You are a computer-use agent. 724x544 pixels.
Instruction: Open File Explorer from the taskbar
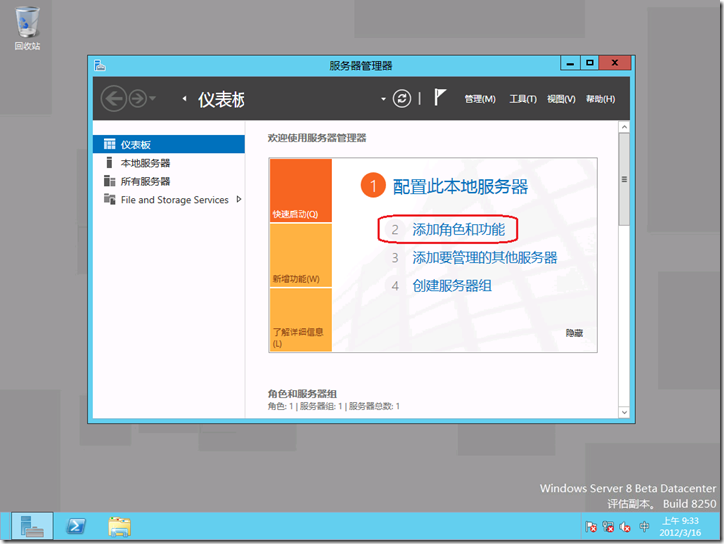click(120, 526)
